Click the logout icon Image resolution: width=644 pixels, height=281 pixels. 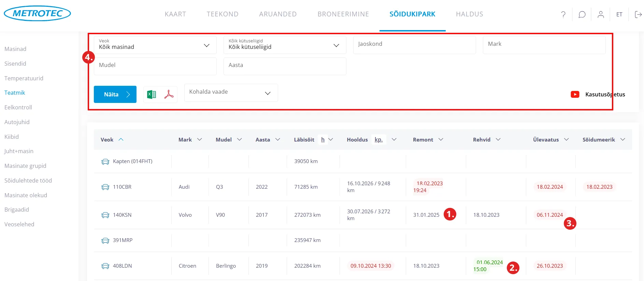point(638,14)
